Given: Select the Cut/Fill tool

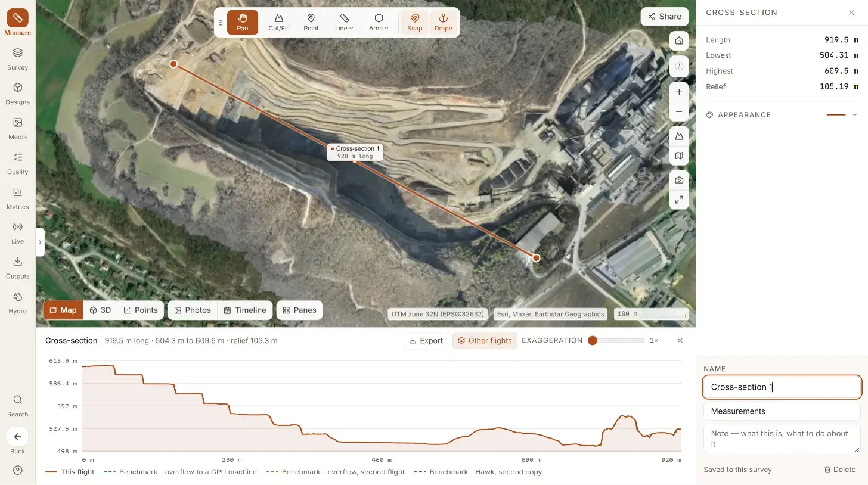Looking at the screenshot, I should coord(278,23).
